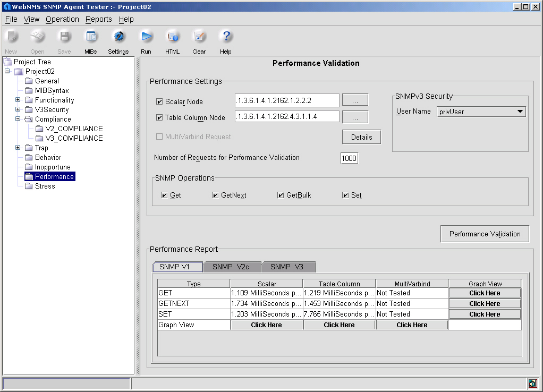
Task: Click the WebNMS title bar application icon
Action: click(x=6, y=6)
